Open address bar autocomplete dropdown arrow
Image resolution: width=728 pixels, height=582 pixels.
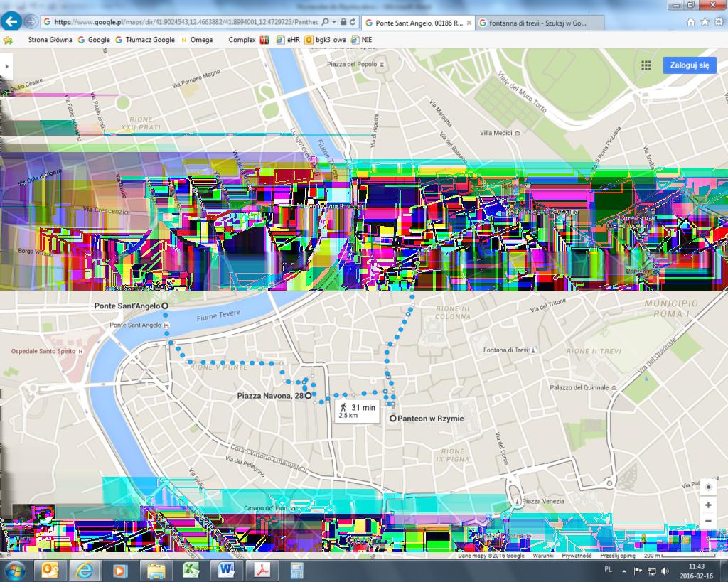click(334, 22)
